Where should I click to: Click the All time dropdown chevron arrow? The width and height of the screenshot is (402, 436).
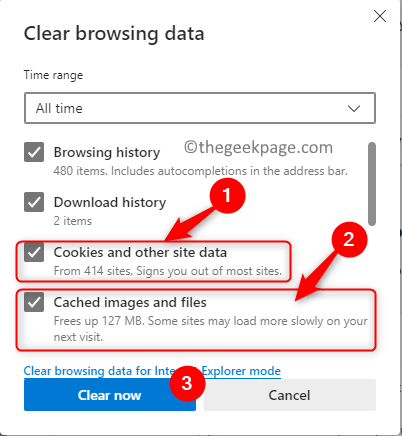[354, 108]
